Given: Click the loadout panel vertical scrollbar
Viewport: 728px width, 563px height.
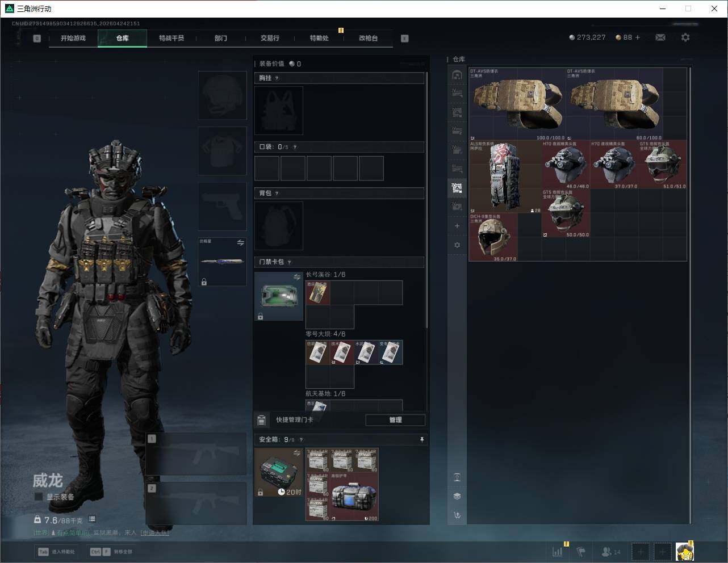Looking at the screenshot, I should click(x=427, y=199).
